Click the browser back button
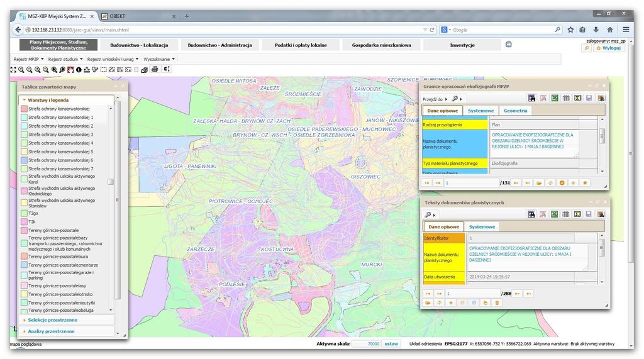This screenshot has height=359, width=644. pyautogui.click(x=18, y=30)
